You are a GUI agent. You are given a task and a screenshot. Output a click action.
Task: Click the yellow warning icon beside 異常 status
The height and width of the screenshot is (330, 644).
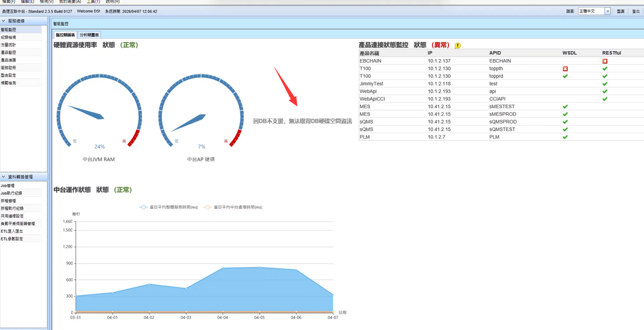pos(458,45)
